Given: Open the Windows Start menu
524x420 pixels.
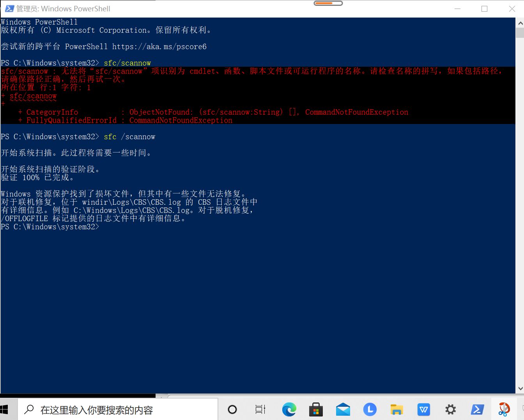Looking at the screenshot, I should 4,409.
